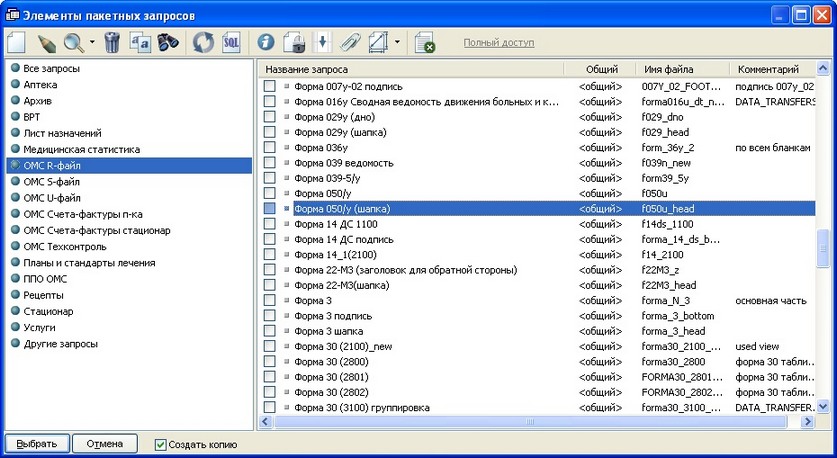Check the box for 'Форма 039 ведомость'
Screen dimensions: 837x458
click(x=270, y=162)
